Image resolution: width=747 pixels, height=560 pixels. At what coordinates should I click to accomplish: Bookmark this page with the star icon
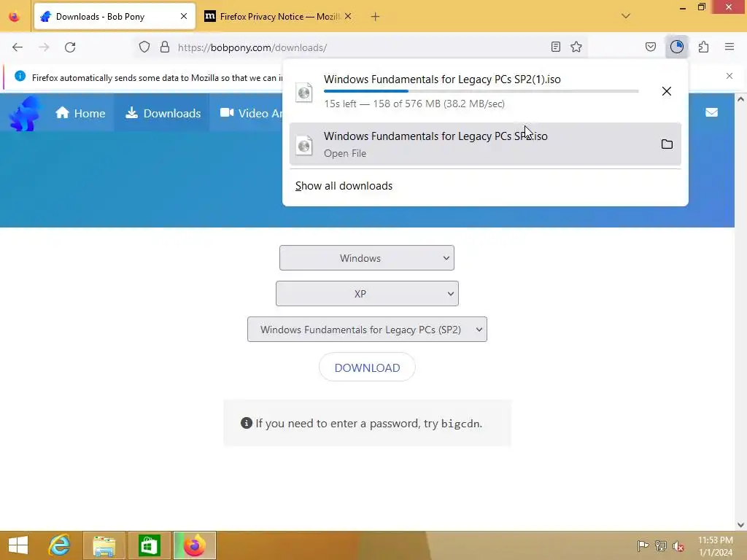tap(576, 47)
